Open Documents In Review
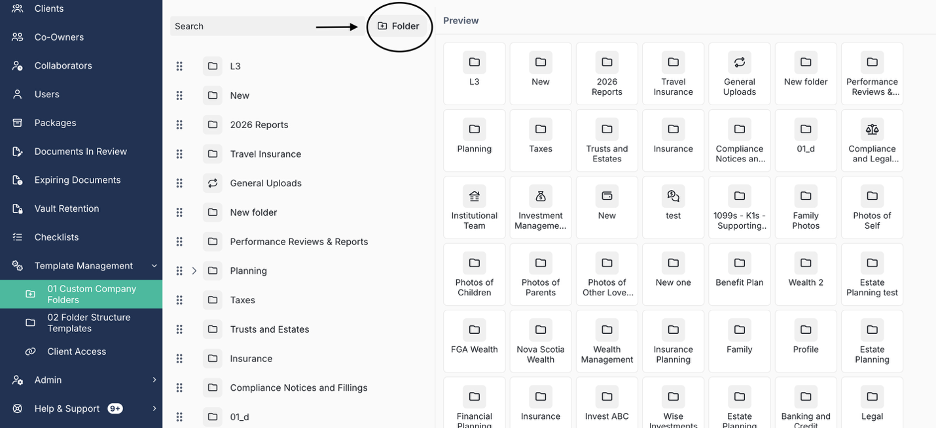This screenshot has height=428, width=936. (81, 152)
